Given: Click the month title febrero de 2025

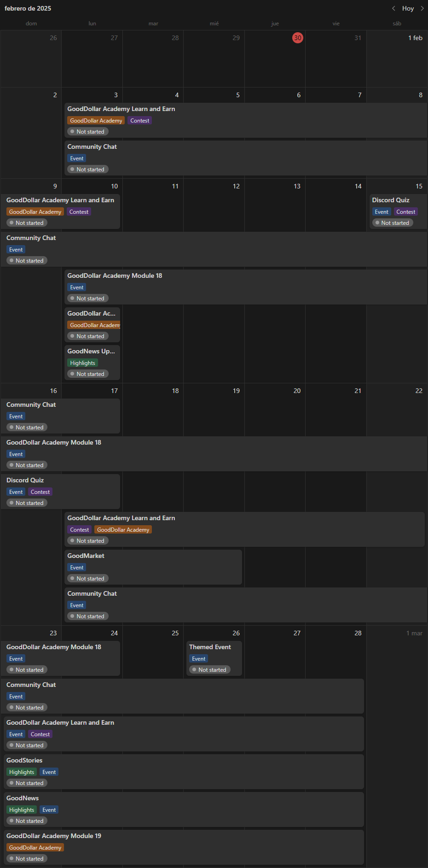Looking at the screenshot, I should point(28,8).
